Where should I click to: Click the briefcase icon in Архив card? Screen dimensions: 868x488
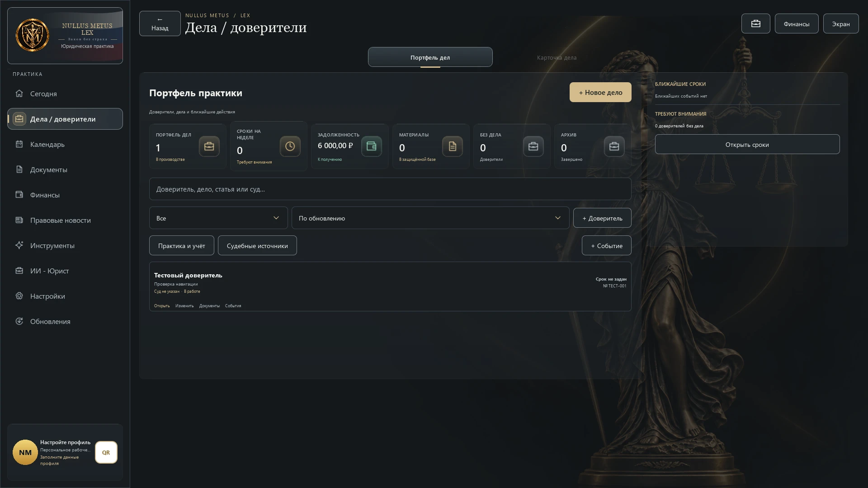[x=614, y=146]
